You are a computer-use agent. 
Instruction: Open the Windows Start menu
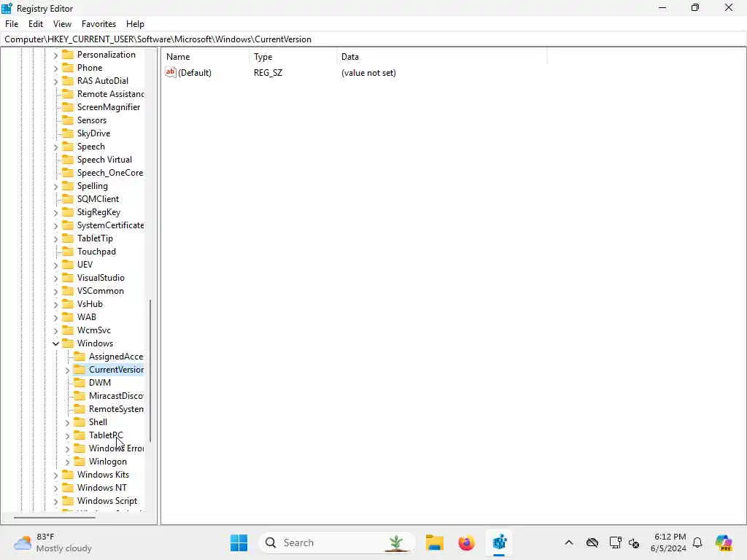click(x=239, y=542)
